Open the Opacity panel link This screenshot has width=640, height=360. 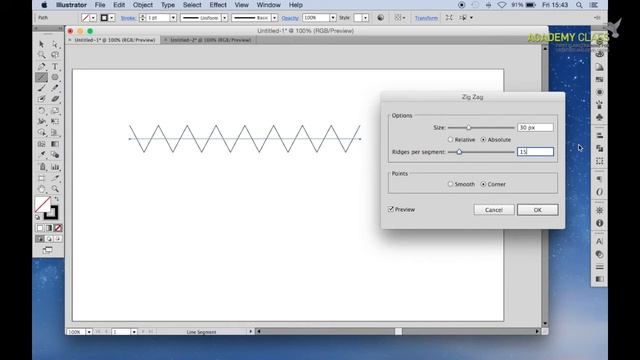(x=290, y=18)
